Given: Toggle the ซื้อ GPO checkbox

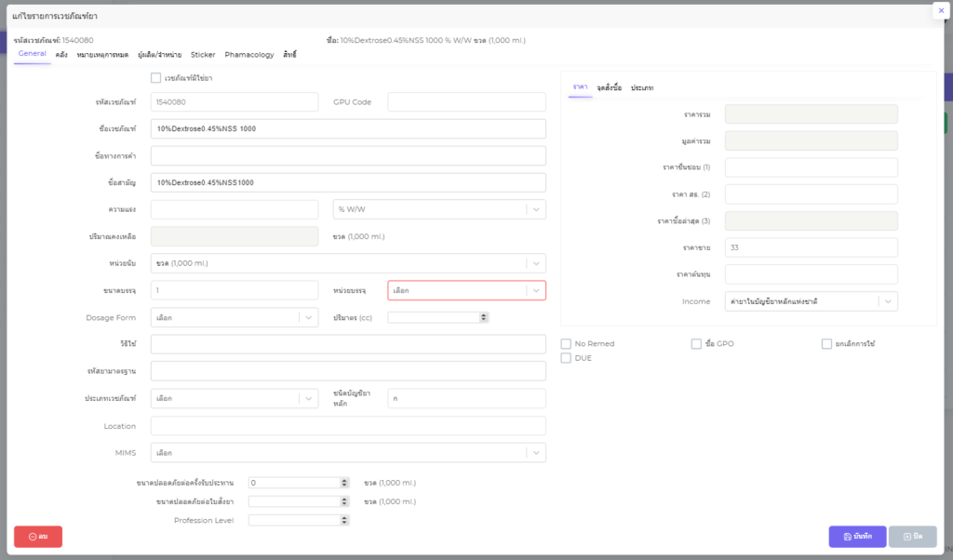Looking at the screenshot, I should point(696,343).
